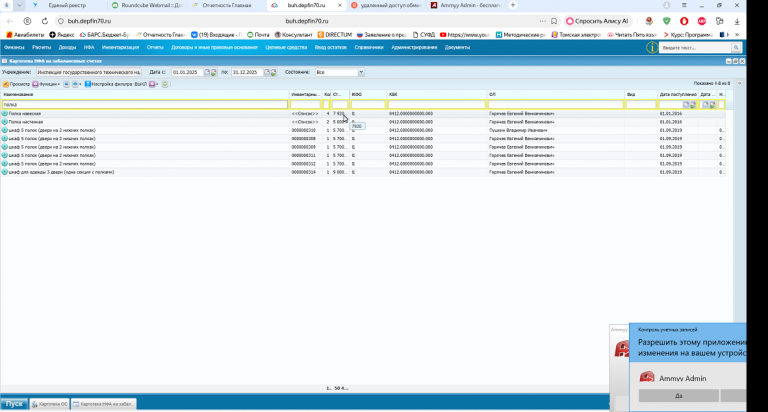Click the Учреждение input field

tap(89, 72)
